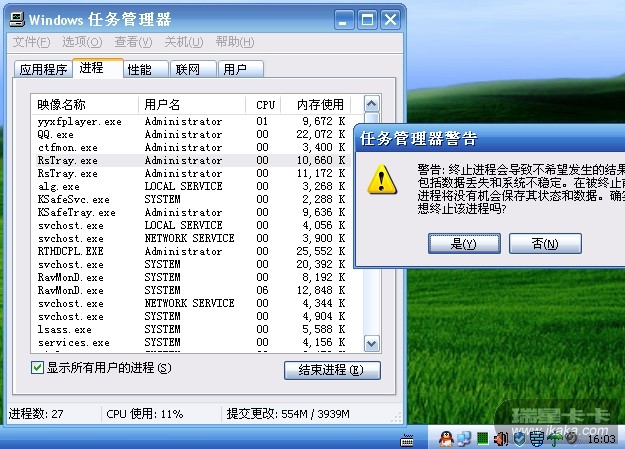Switch to the 性能 tab

point(146,69)
